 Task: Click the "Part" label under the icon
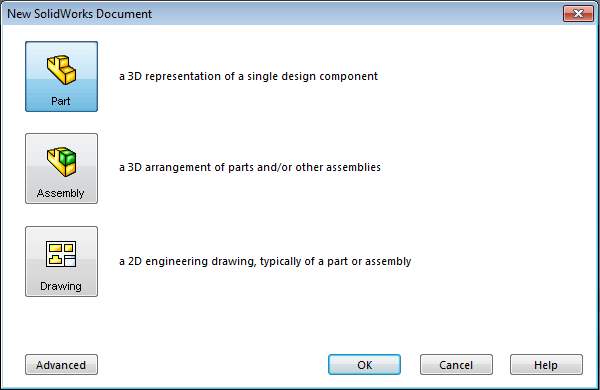pos(61,101)
